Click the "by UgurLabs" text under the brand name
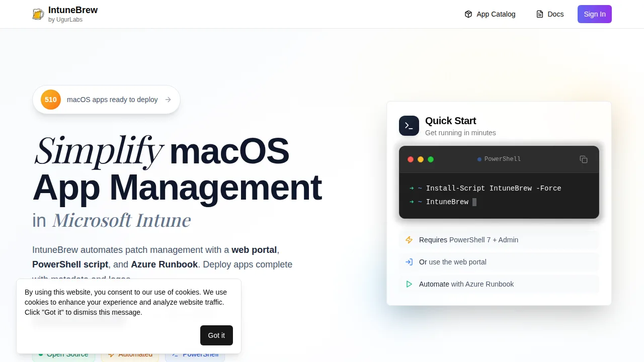 point(65,20)
